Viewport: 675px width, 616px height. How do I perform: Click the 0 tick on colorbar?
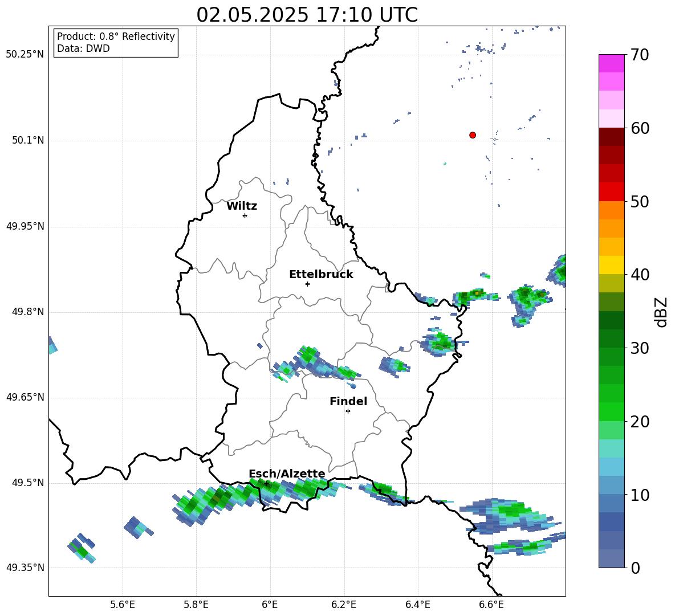635,568
